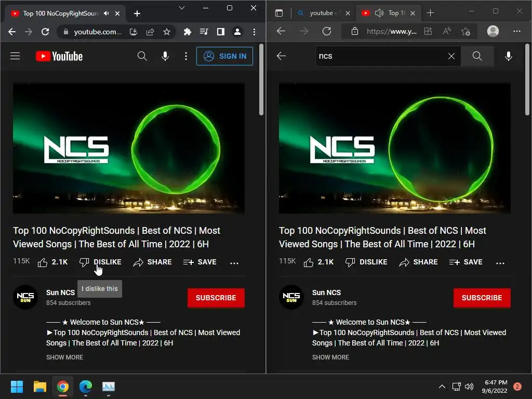Select Top 100 NoCopyRightSounds Chrome tab
The width and height of the screenshot is (532, 399).
(x=60, y=13)
